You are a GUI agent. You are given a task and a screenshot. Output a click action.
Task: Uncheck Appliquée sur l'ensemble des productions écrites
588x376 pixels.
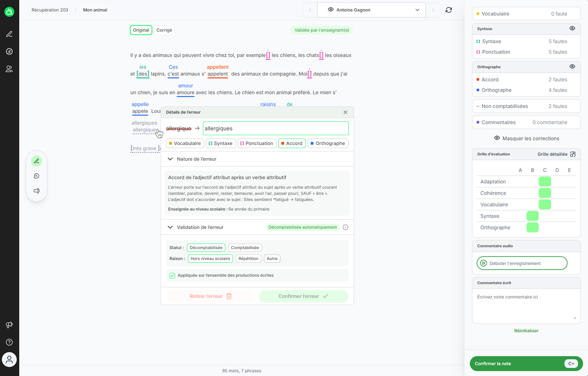click(172, 276)
